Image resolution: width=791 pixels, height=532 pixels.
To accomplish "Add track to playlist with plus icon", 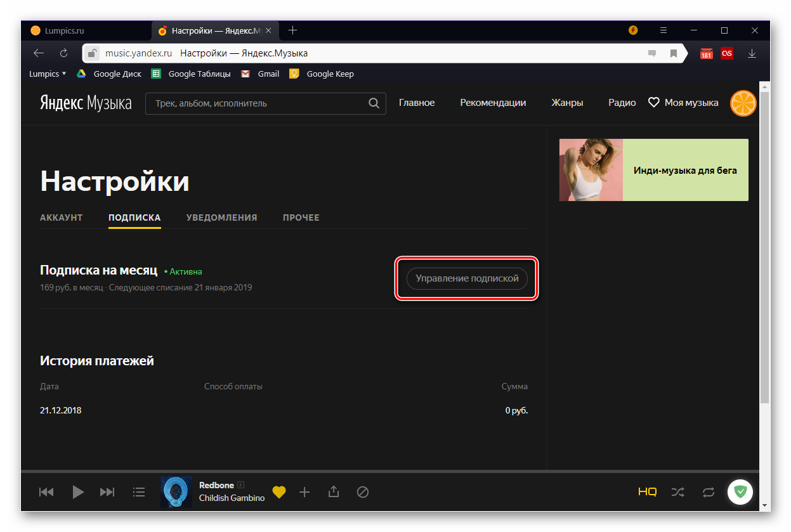I will coord(304,492).
